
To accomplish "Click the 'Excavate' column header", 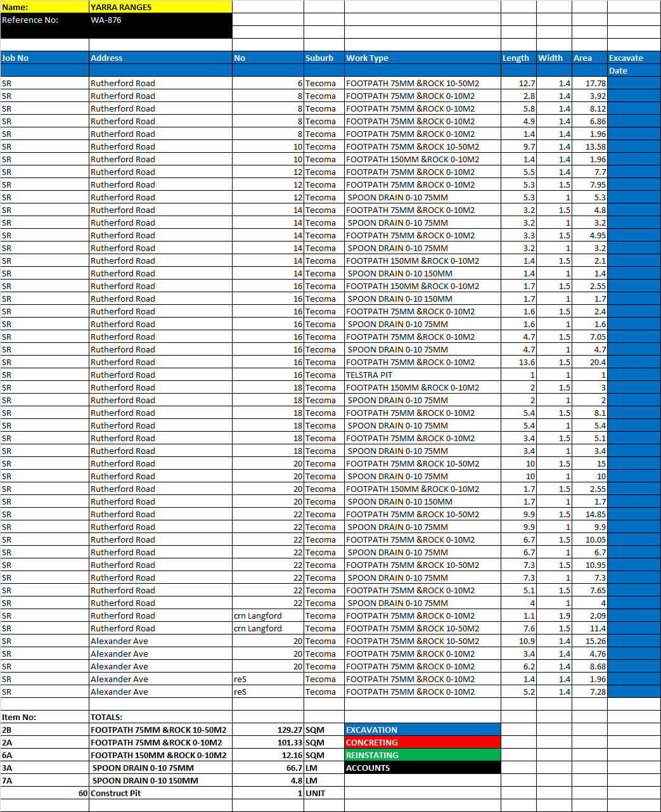I will [x=634, y=58].
